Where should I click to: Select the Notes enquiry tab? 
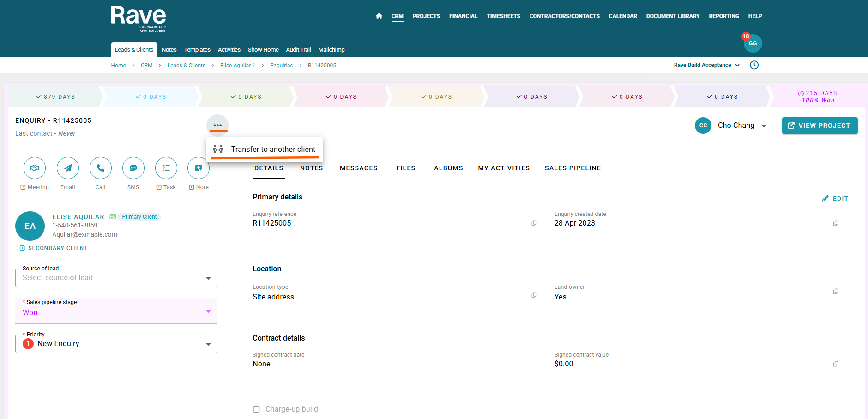[x=312, y=168]
